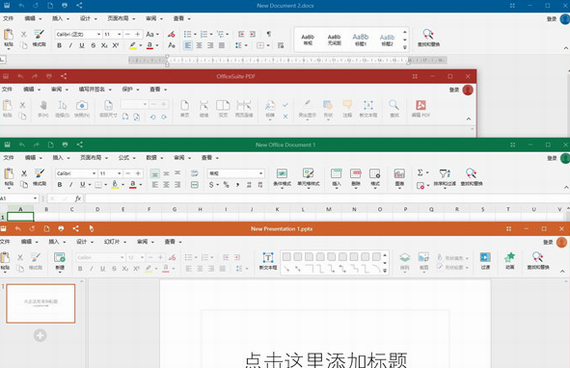Expand the styles gallery in the Word ribbon
Image resolution: width=570 pixels, height=368 pixels.
405,47
